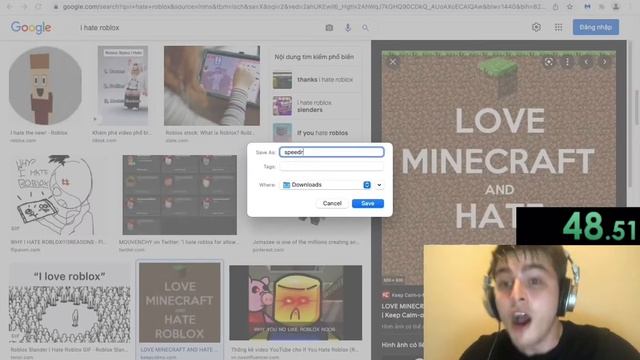Open the dark tweet grid thumbnail

tap(180, 195)
